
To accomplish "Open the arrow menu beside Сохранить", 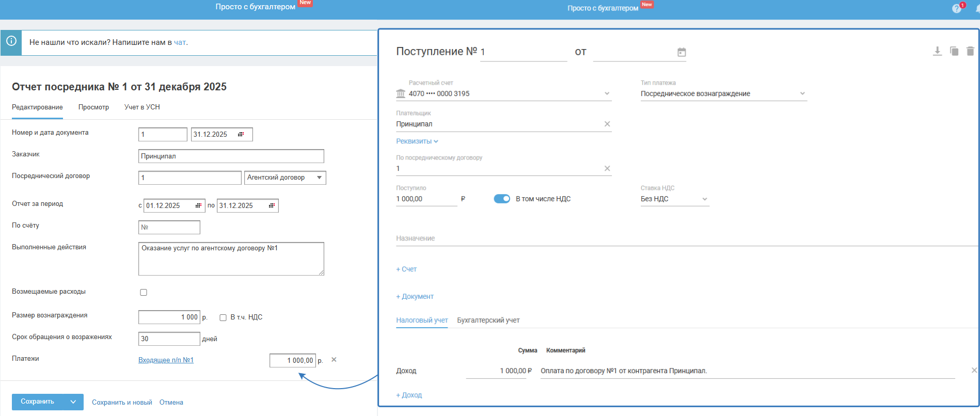I will (73, 402).
